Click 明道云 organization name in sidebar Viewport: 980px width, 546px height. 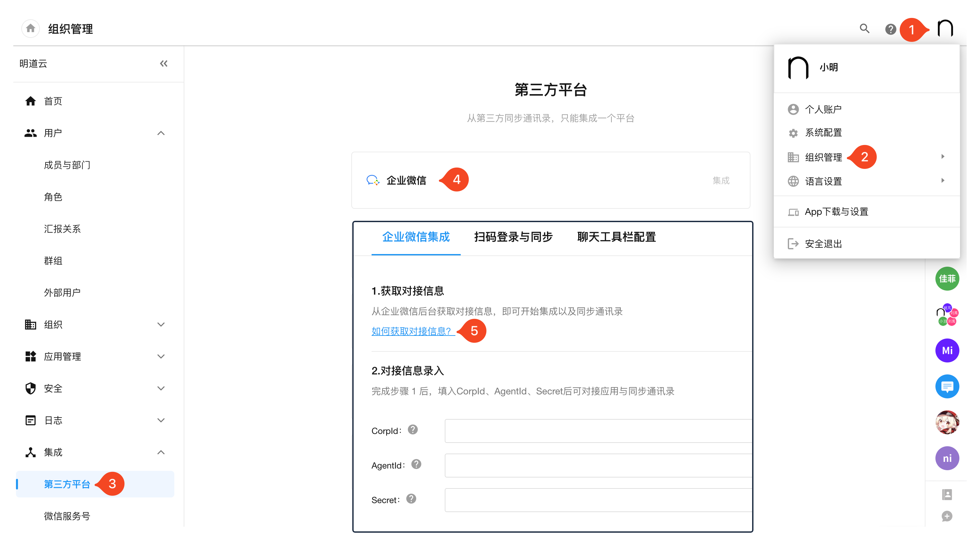(33, 64)
